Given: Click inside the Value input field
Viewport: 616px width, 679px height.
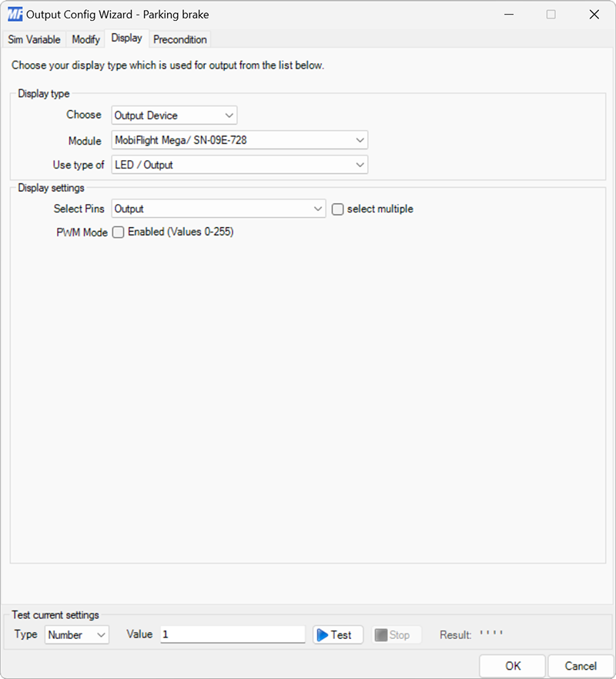Looking at the screenshot, I should pyautogui.click(x=231, y=634).
